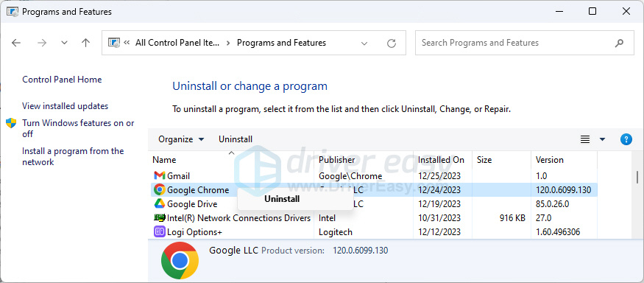Click the Search Programs and Features box

point(525,43)
